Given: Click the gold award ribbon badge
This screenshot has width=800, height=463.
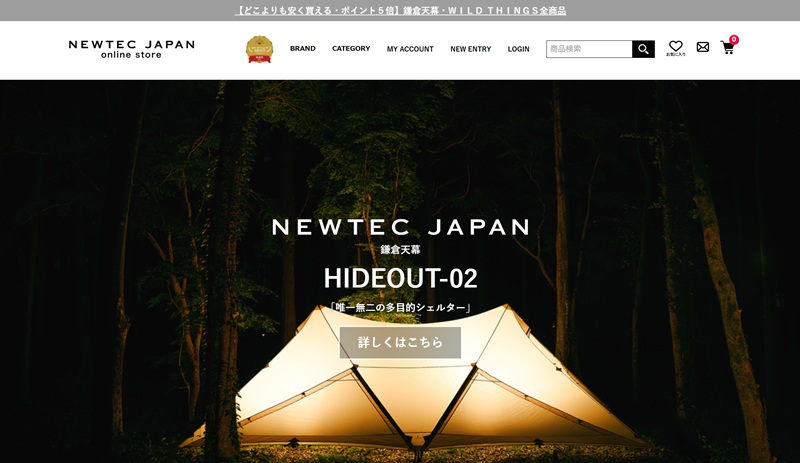Looking at the screenshot, I should click(259, 50).
